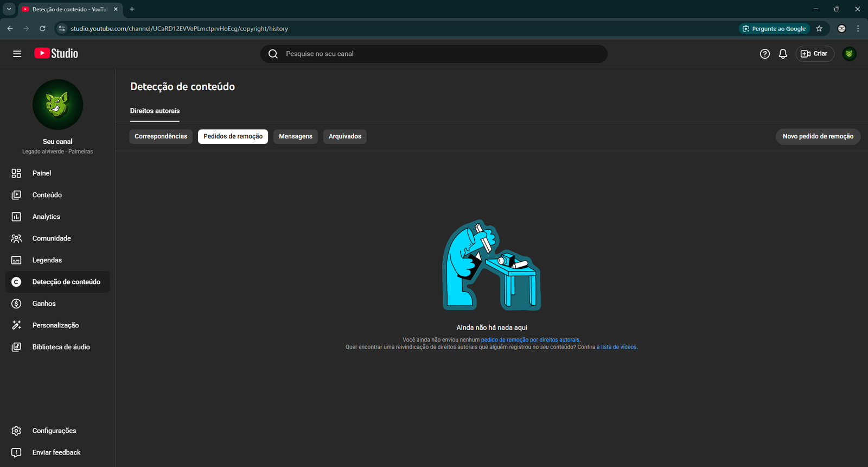The height and width of the screenshot is (467, 868).
Task: Click the address bar URL
Action: click(180, 29)
